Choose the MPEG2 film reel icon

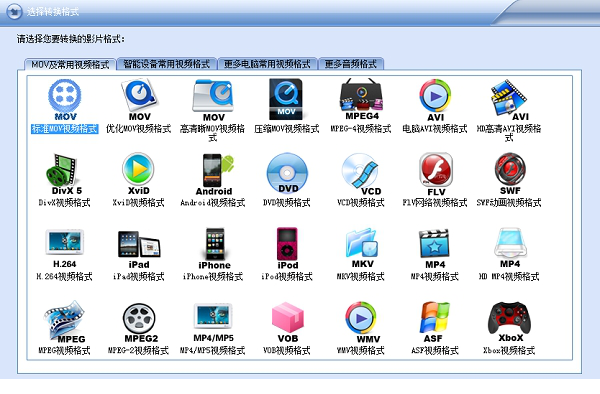pyautogui.click(x=140, y=323)
